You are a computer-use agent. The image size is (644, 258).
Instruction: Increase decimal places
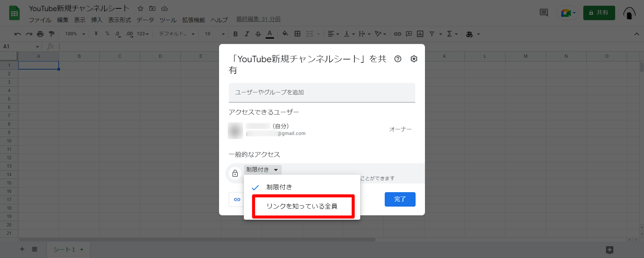(129, 34)
